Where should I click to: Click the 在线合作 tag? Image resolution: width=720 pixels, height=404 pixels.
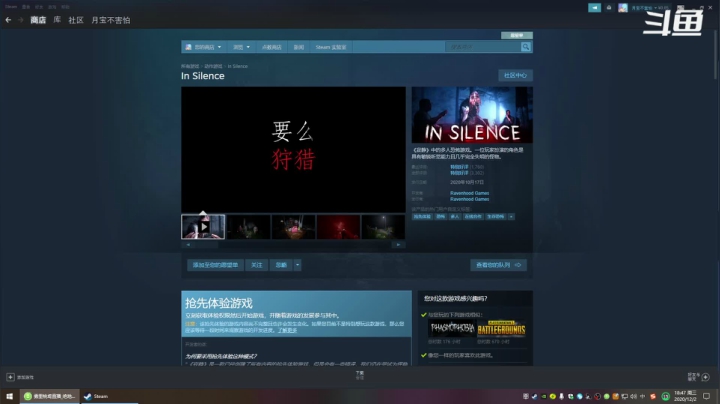click(x=472, y=217)
